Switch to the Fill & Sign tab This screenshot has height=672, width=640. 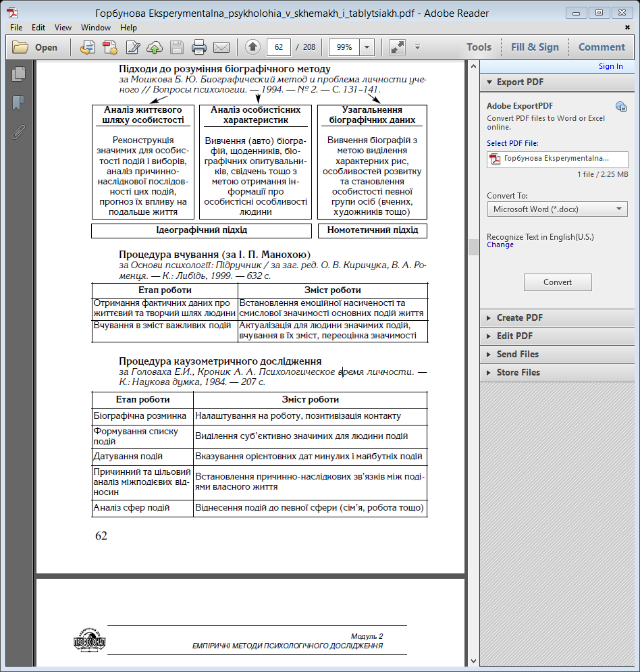click(x=535, y=47)
